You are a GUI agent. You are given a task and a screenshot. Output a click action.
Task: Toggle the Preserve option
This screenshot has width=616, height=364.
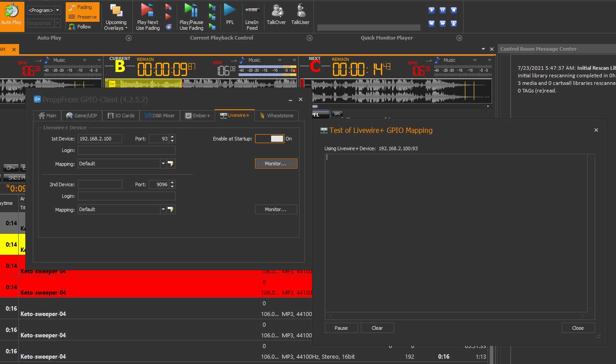point(83,17)
